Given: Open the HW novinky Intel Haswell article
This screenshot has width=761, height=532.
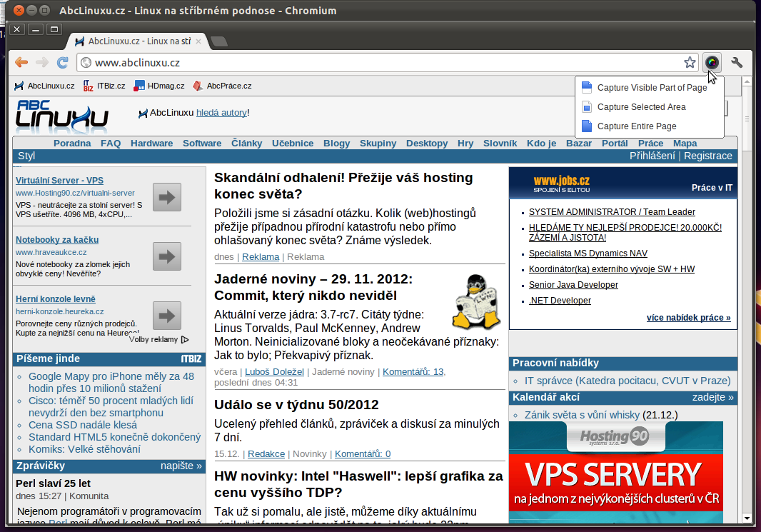Looking at the screenshot, I should [x=358, y=484].
